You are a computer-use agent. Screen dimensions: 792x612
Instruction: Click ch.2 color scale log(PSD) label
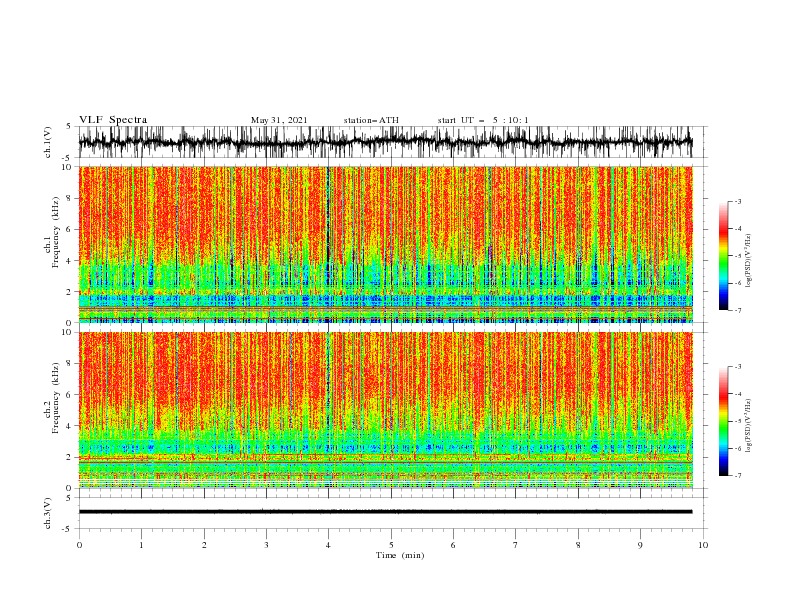[x=748, y=426]
